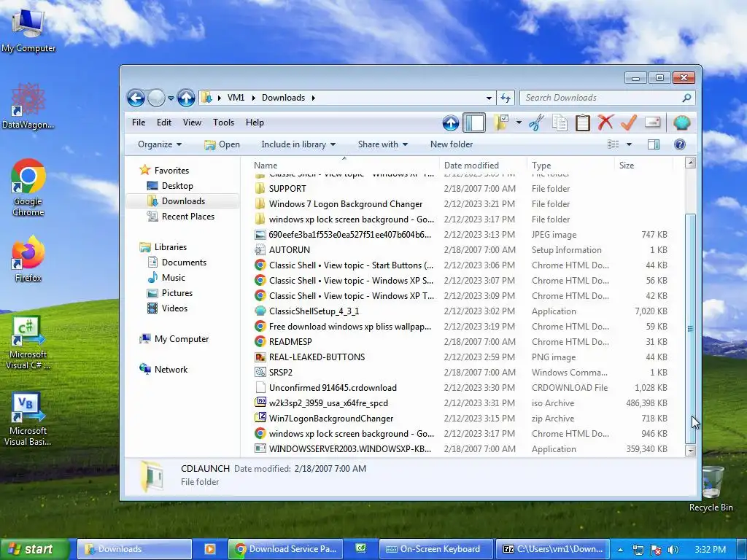Expand the Share with dropdown
This screenshot has width=747, height=560.
[x=382, y=144]
